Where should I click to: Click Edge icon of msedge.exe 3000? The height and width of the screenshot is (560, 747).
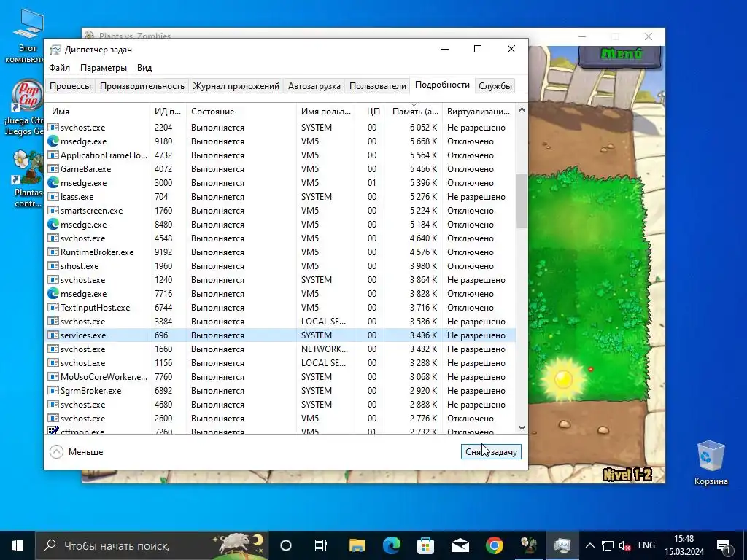pos(53,183)
